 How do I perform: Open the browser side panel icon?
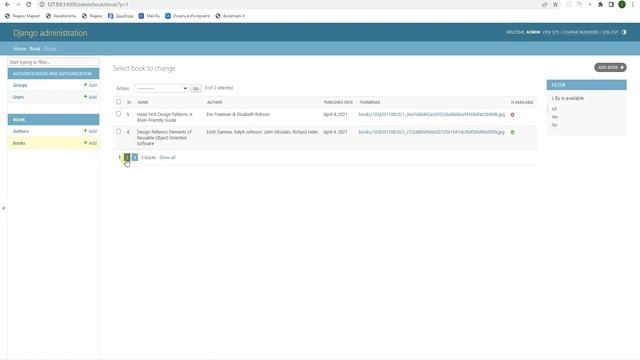click(611, 4)
